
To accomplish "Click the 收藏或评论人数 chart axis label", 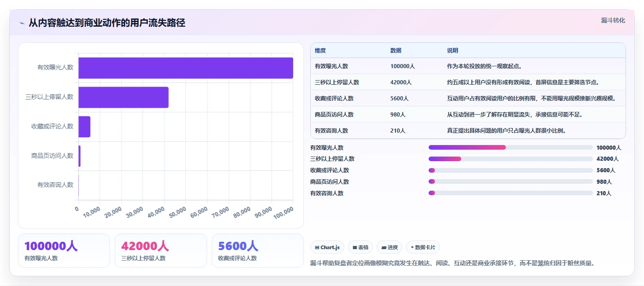I will (52, 127).
